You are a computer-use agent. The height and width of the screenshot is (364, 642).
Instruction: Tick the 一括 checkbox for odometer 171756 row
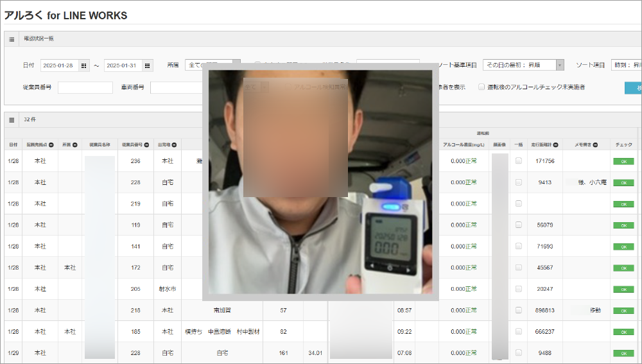click(x=518, y=161)
